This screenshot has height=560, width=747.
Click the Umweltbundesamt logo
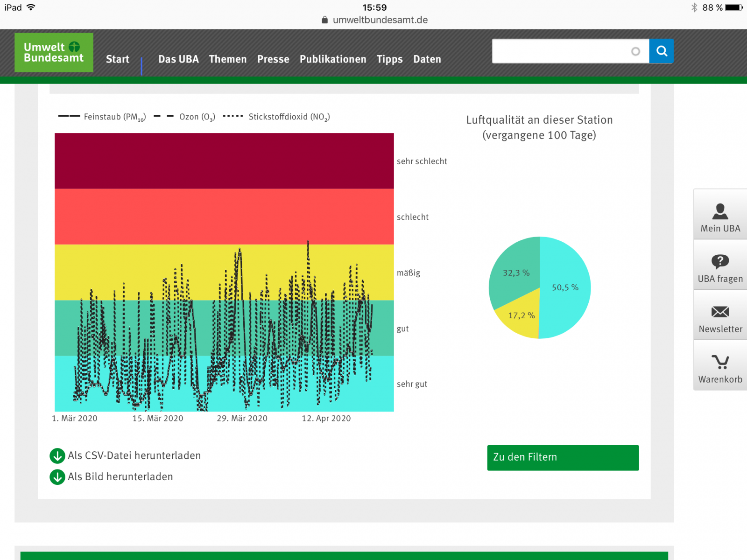[54, 52]
